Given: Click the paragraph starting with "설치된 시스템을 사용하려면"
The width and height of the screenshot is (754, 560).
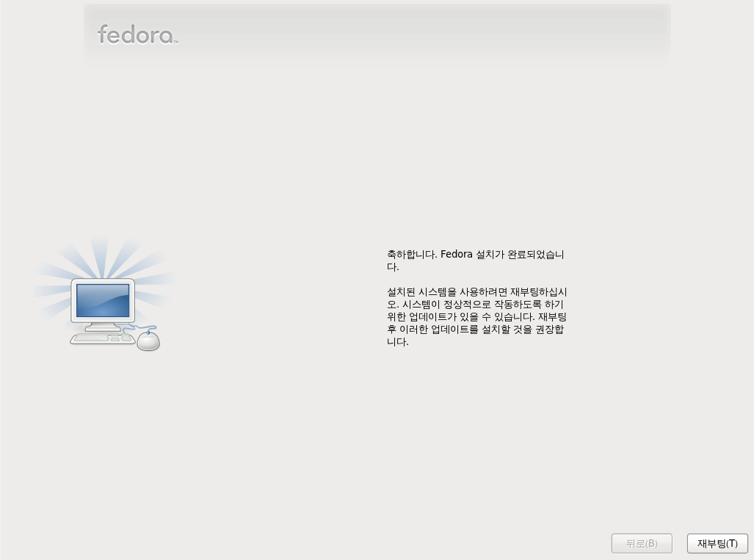Looking at the screenshot, I should pos(477,317).
